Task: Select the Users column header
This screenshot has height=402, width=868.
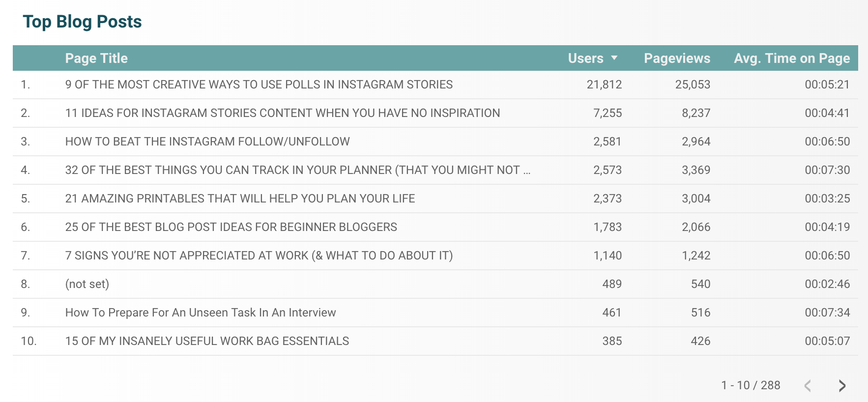Action: (x=585, y=58)
